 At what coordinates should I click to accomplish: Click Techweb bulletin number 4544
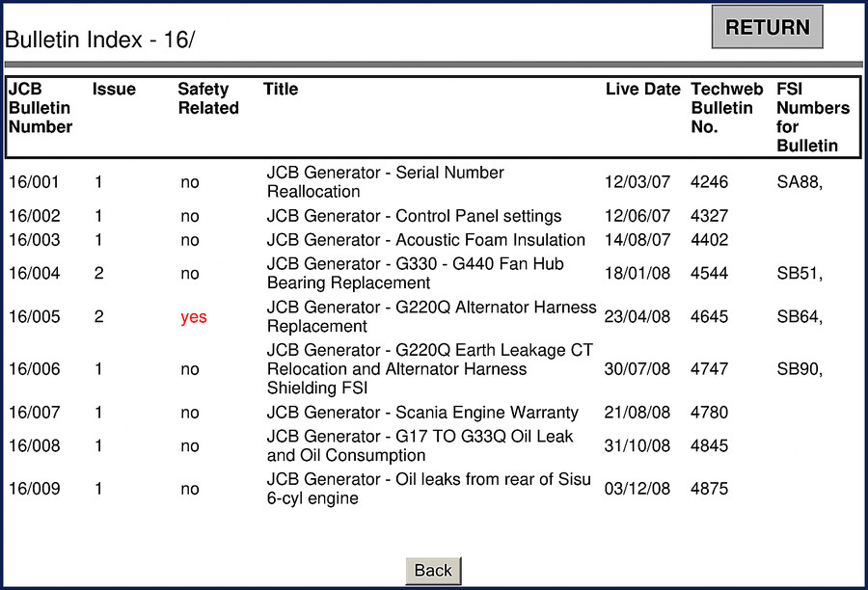pos(709,274)
